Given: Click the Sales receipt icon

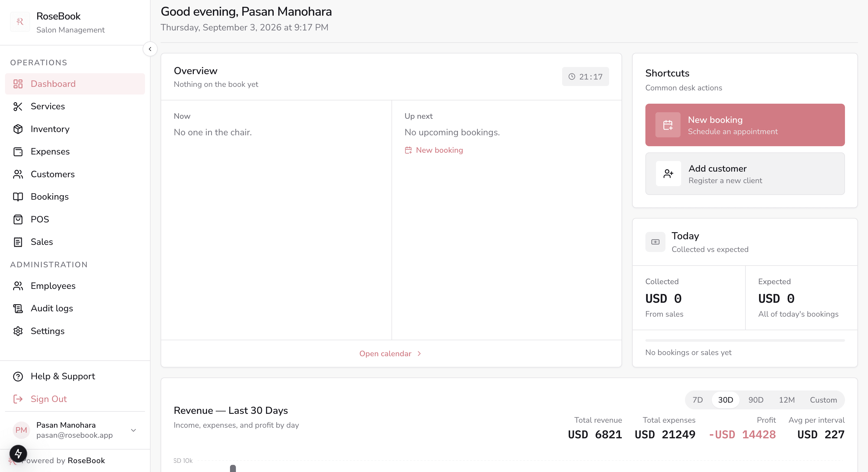Looking at the screenshot, I should pos(18,242).
